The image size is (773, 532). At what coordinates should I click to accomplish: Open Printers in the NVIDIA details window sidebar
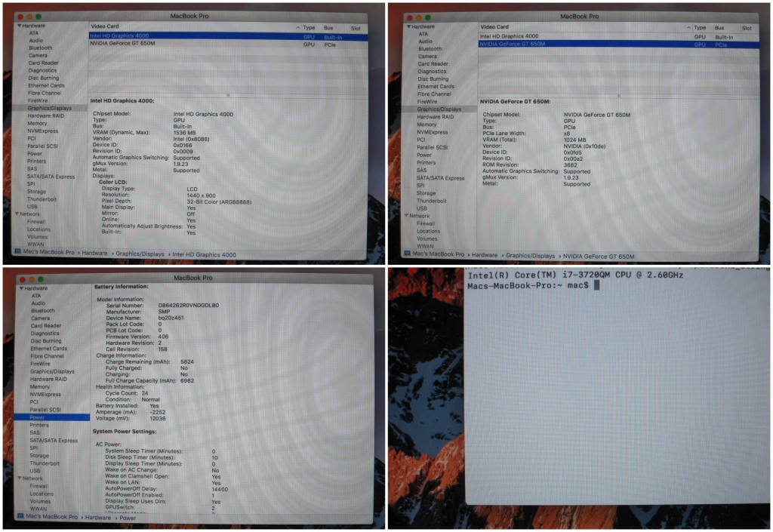(427, 162)
